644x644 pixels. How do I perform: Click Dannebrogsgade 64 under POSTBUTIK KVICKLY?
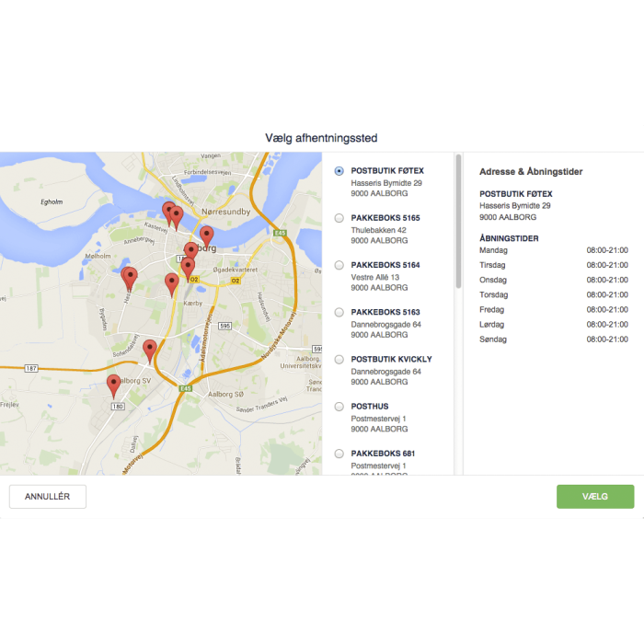(x=385, y=372)
